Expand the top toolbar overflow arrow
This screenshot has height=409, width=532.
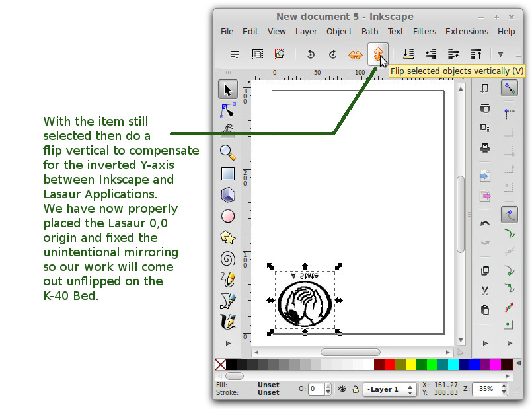pyautogui.click(x=500, y=54)
